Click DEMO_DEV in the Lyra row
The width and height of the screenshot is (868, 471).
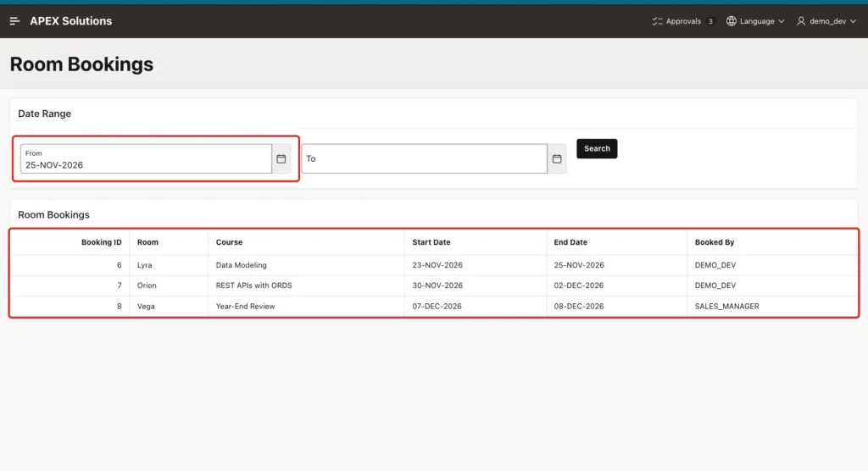click(x=715, y=265)
